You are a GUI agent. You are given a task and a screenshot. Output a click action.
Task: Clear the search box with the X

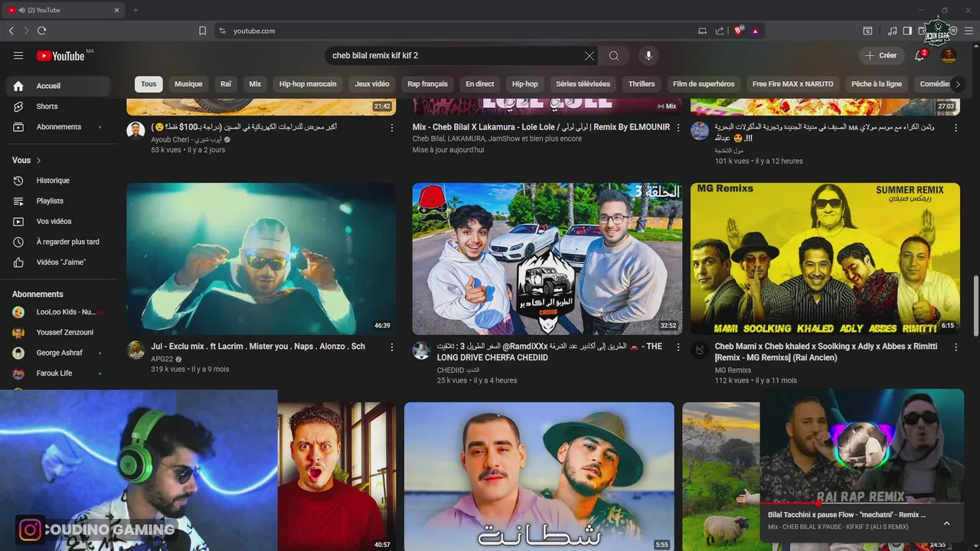click(589, 56)
